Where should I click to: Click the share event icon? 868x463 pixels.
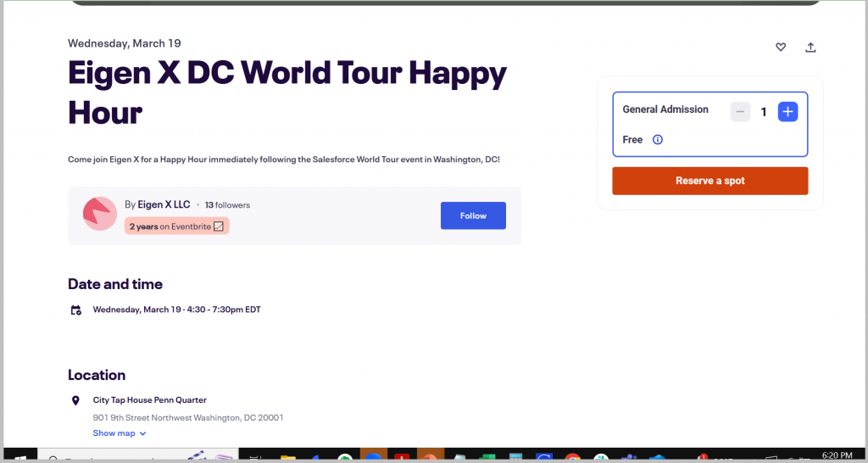(x=810, y=47)
